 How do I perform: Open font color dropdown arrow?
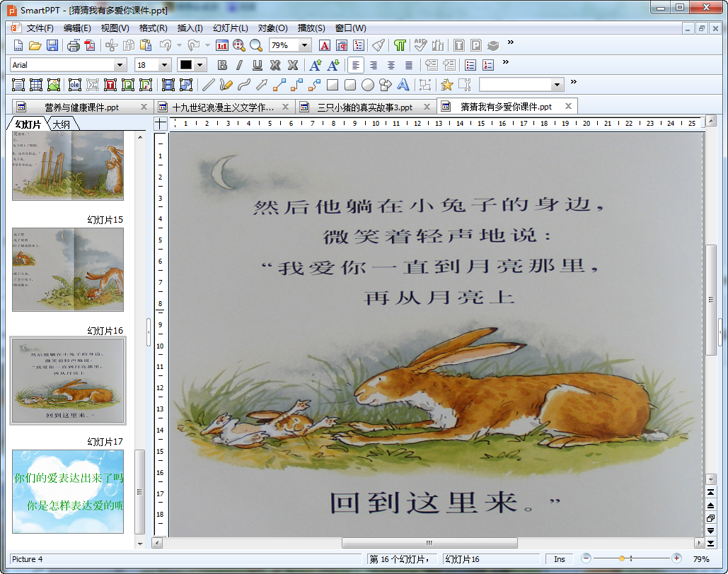[200, 65]
